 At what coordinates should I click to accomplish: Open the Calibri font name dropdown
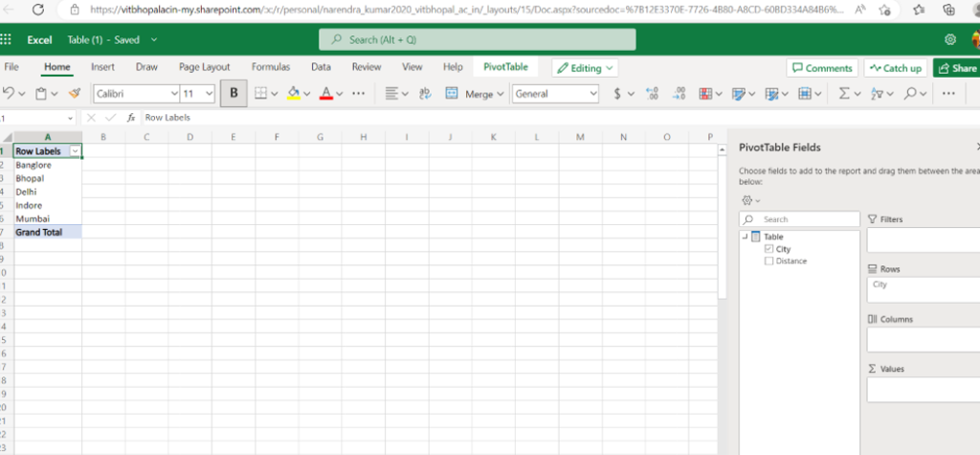(x=174, y=94)
